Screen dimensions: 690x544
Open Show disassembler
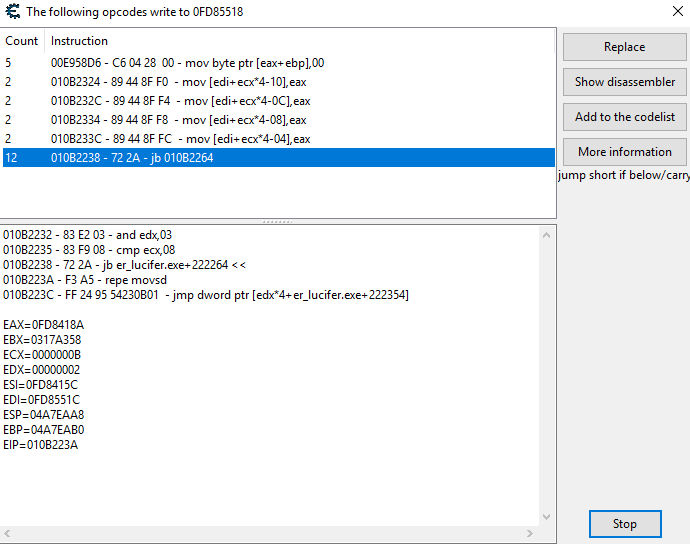coord(625,82)
